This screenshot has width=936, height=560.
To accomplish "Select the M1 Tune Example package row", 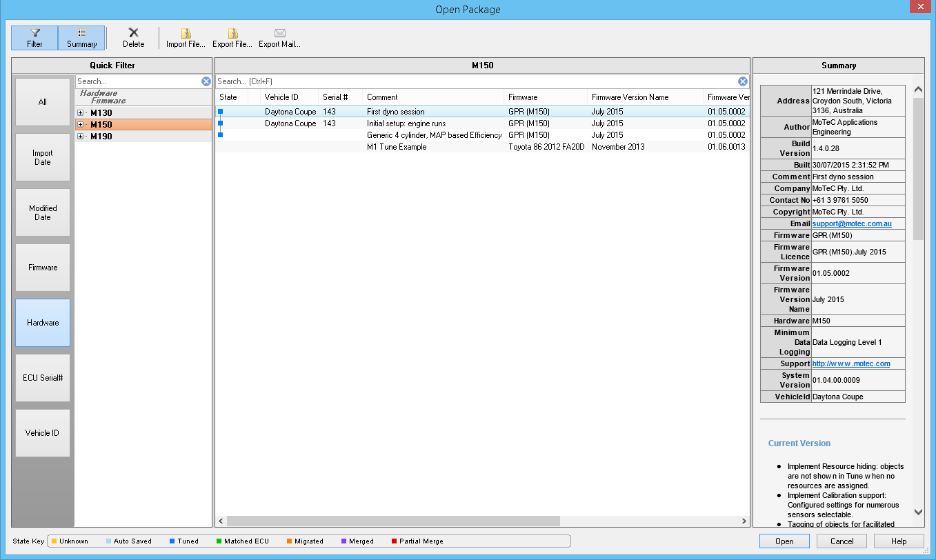I will coord(397,147).
